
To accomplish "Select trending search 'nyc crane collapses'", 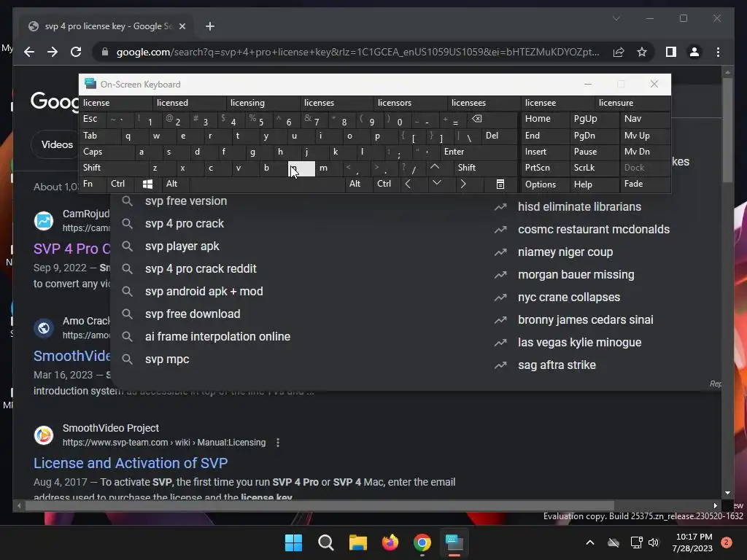I will click(569, 297).
